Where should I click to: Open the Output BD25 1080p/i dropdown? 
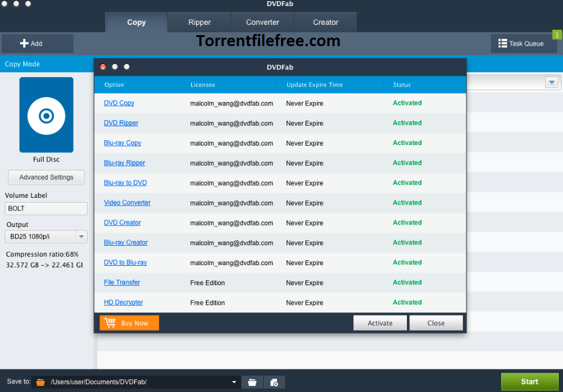tap(46, 237)
